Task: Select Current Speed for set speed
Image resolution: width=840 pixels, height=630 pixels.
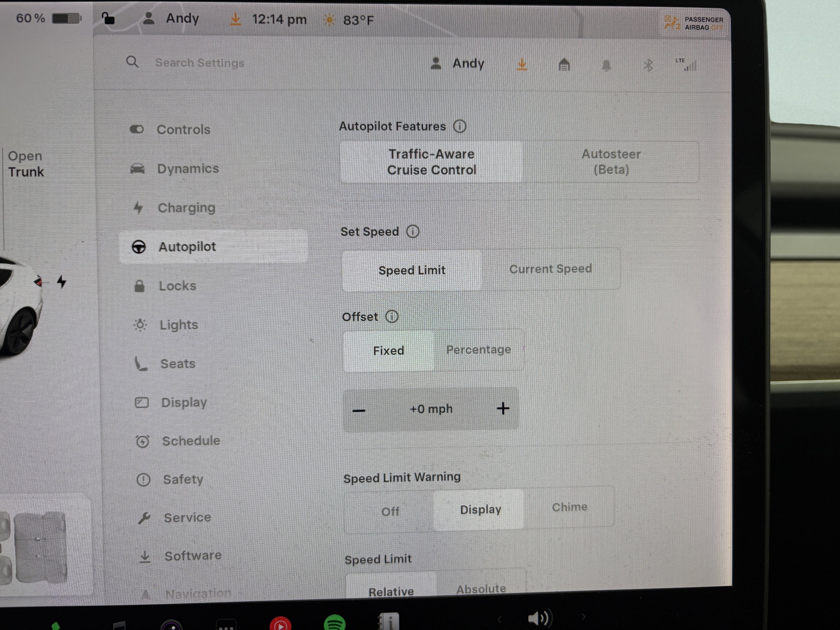Action: (550, 269)
